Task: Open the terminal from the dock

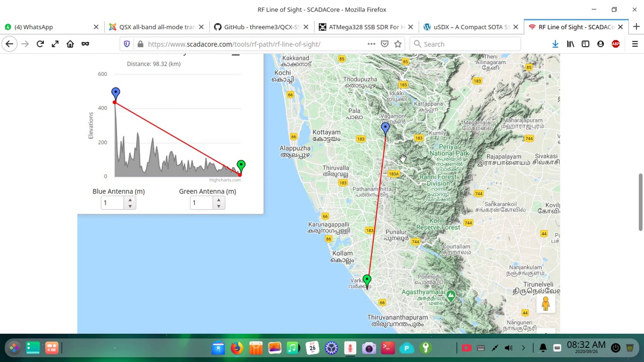Action: coord(387,347)
